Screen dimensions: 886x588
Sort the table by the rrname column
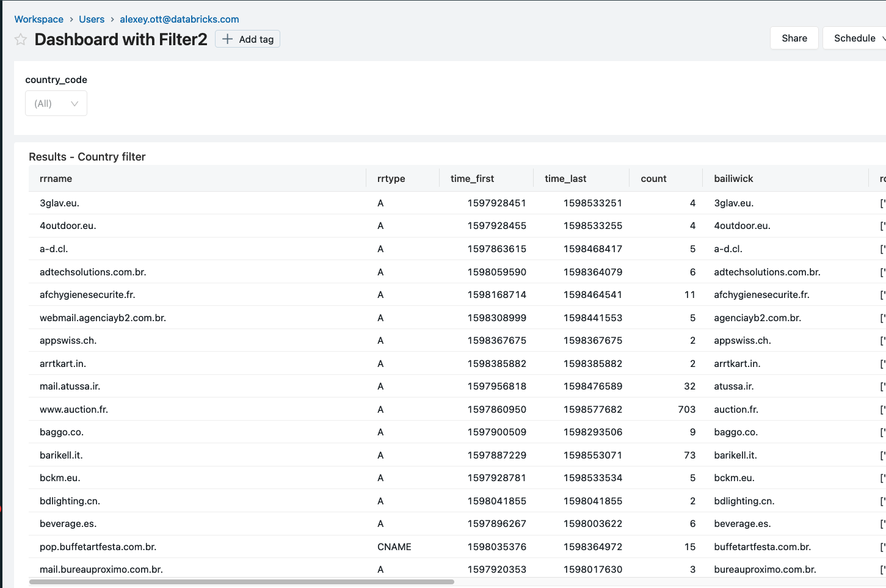click(56, 178)
